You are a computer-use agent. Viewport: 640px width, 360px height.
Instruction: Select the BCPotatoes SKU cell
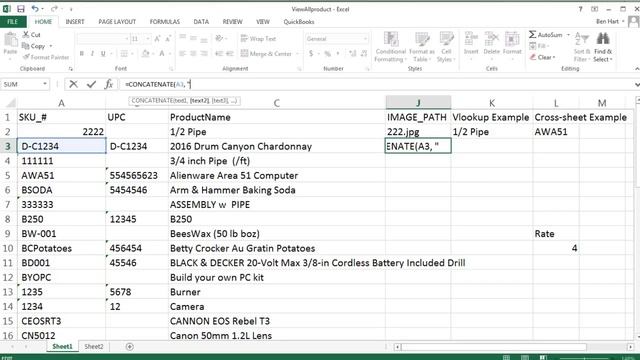[x=61, y=248]
